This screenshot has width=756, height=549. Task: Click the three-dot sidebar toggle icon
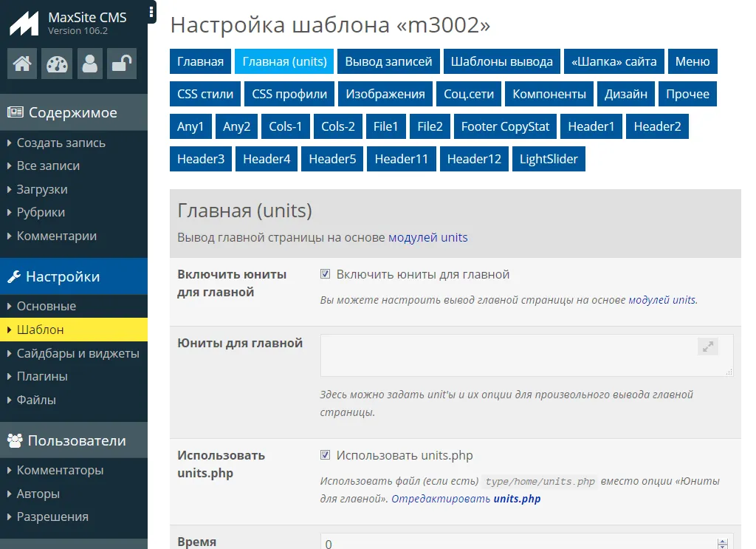tap(151, 12)
